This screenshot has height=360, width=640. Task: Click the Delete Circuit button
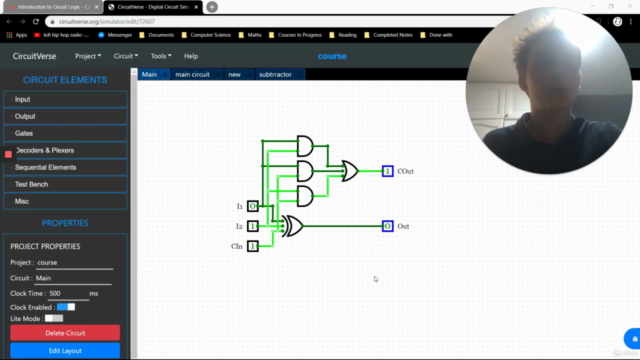tap(65, 333)
